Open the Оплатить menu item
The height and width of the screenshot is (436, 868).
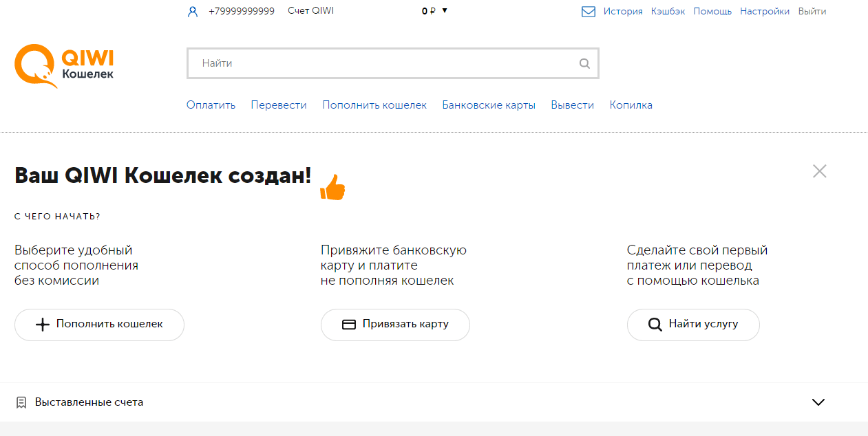[211, 105]
